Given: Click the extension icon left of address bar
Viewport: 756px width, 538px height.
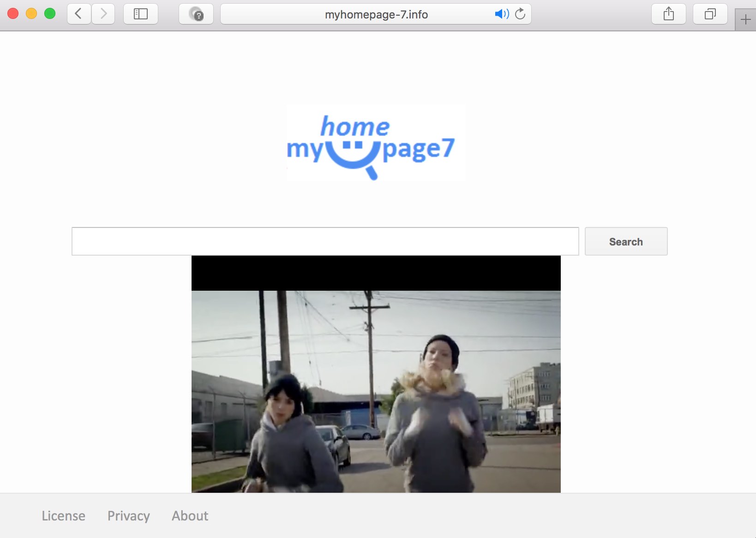Looking at the screenshot, I should pos(196,14).
